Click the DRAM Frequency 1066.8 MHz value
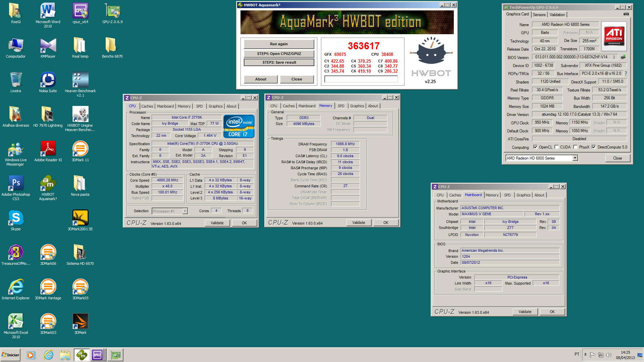 (x=345, y=144)
